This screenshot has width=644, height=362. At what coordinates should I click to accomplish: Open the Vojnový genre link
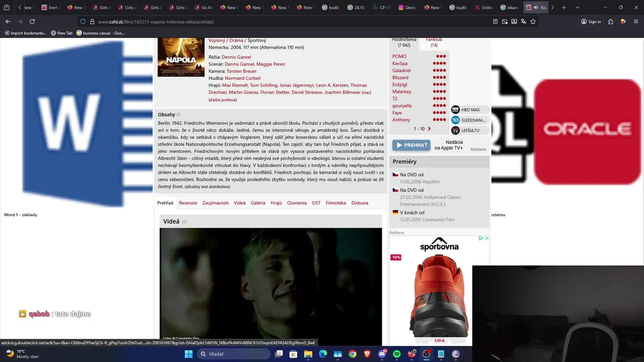click(x=216, y=40)
